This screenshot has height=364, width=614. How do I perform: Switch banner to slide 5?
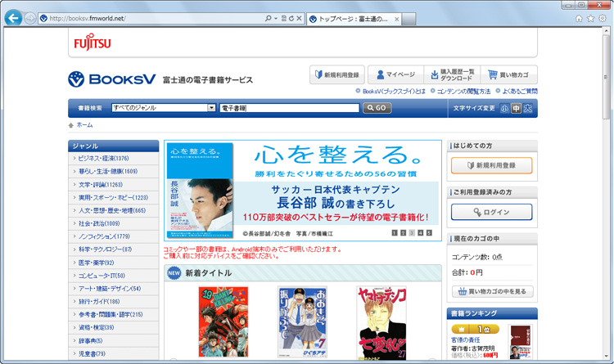(429, 233)
